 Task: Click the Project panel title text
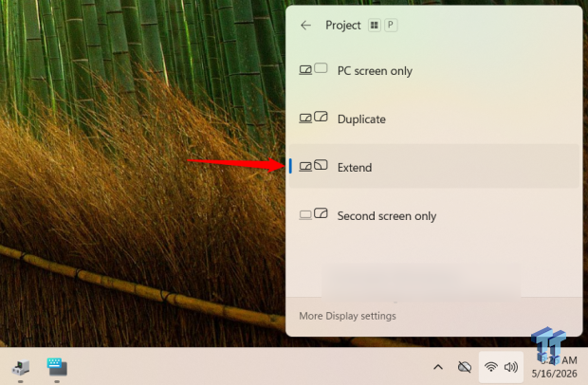point(342,25)
